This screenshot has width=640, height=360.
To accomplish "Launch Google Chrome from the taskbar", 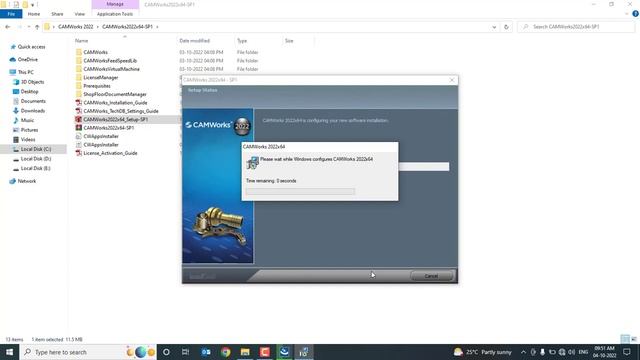I will click(x=225, y=352).
